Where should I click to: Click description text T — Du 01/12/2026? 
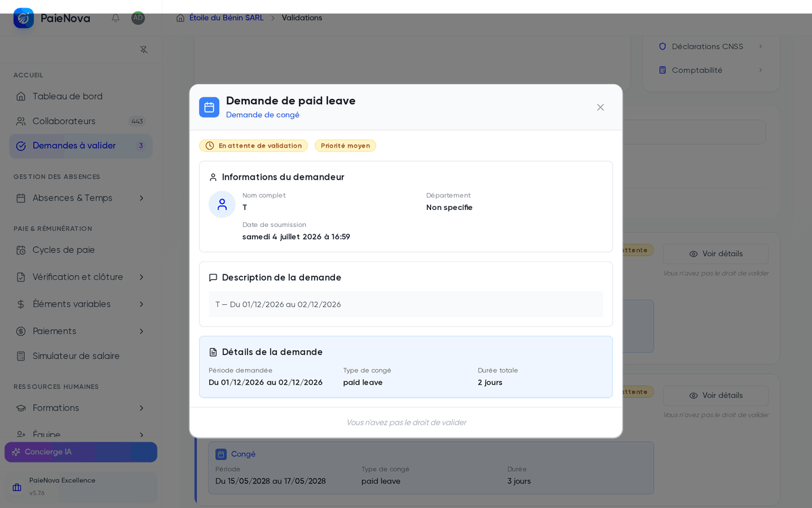click(x=278, y=305)
